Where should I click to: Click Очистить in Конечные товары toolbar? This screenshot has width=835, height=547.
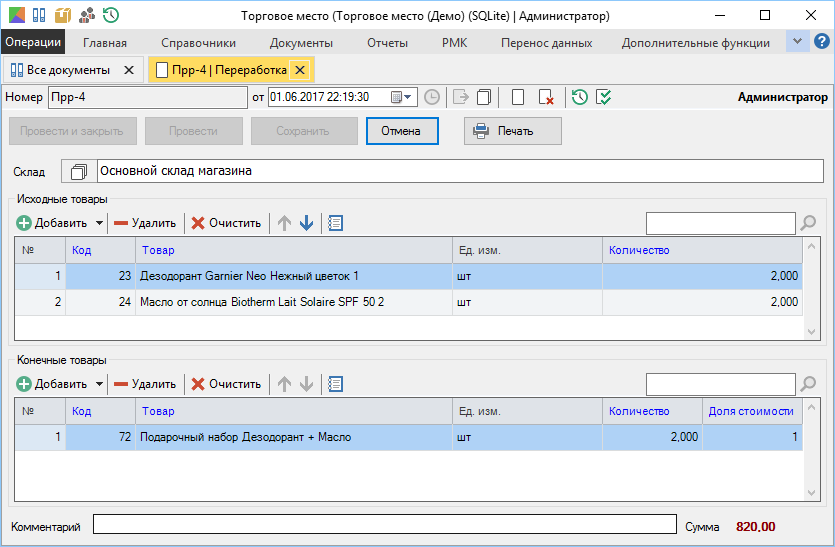226,384
